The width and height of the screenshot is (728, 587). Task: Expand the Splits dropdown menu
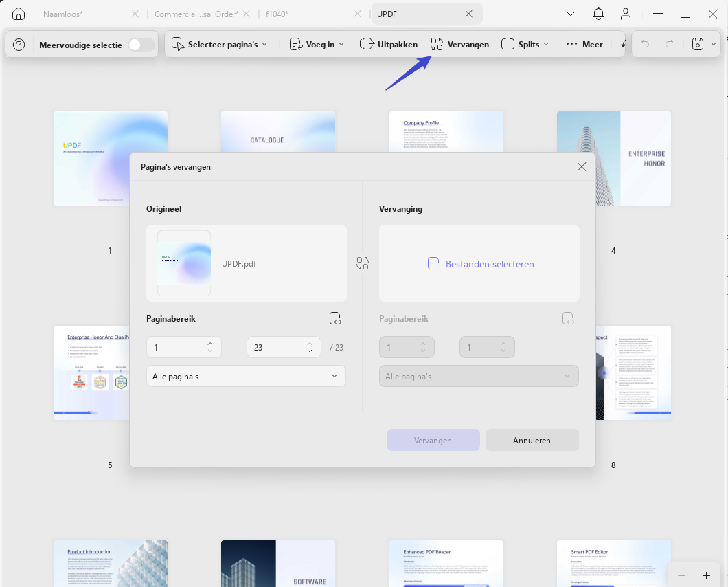(525, 44)
